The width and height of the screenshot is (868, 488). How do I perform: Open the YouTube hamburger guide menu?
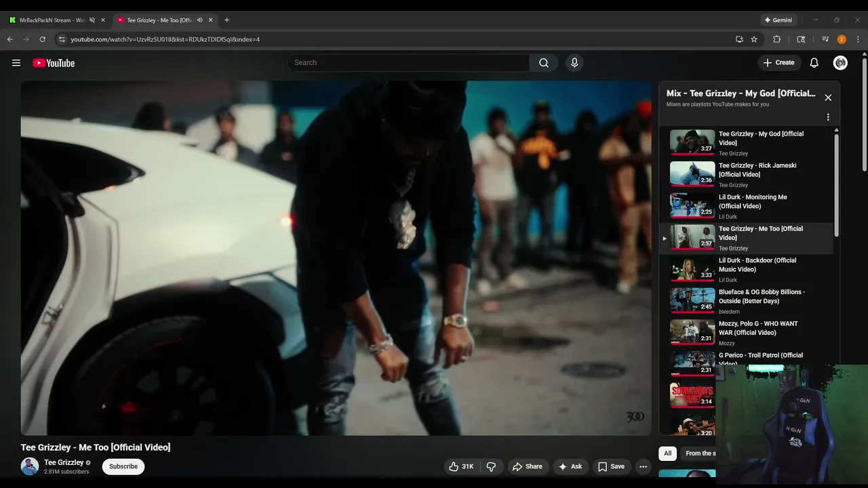(16, 63)
